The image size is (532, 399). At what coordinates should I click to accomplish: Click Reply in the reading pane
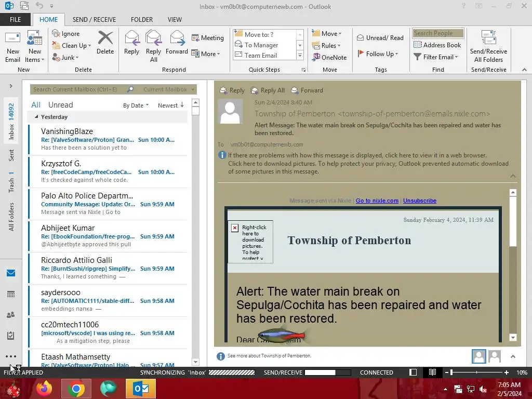coord(232,90)
